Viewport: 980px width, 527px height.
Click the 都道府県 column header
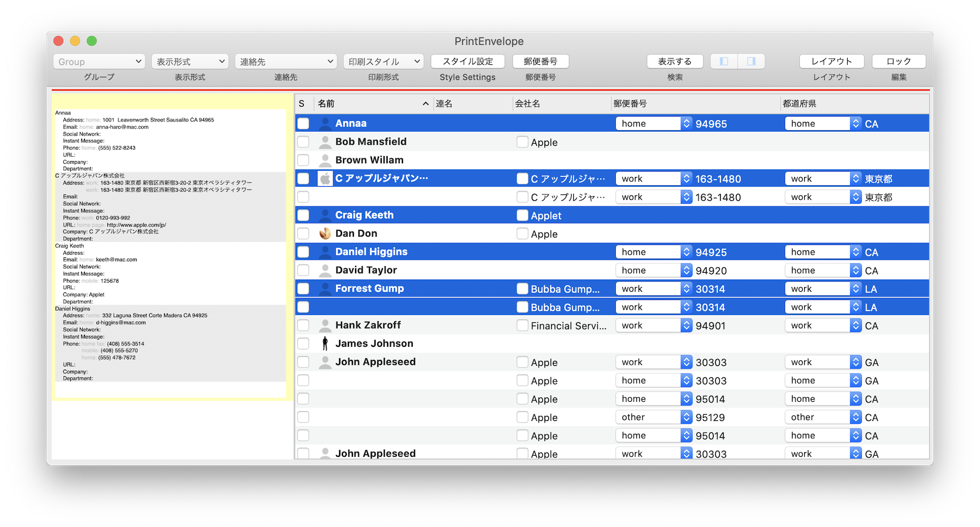[855, 103]
